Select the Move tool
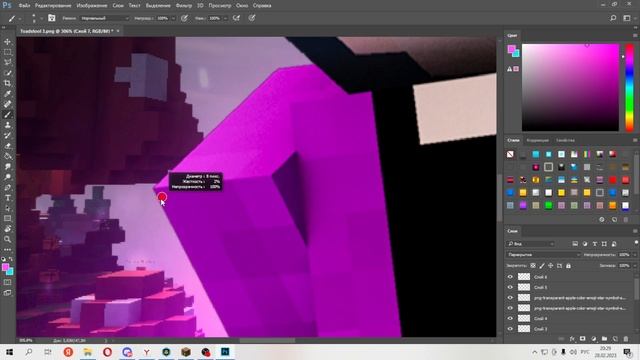640x360 pixels. (7, 42)
